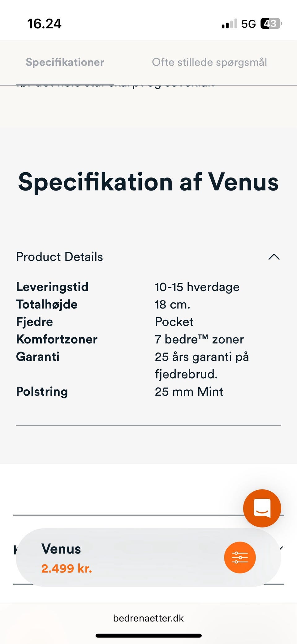Click the Product Details section header

[x=60, y=257]
